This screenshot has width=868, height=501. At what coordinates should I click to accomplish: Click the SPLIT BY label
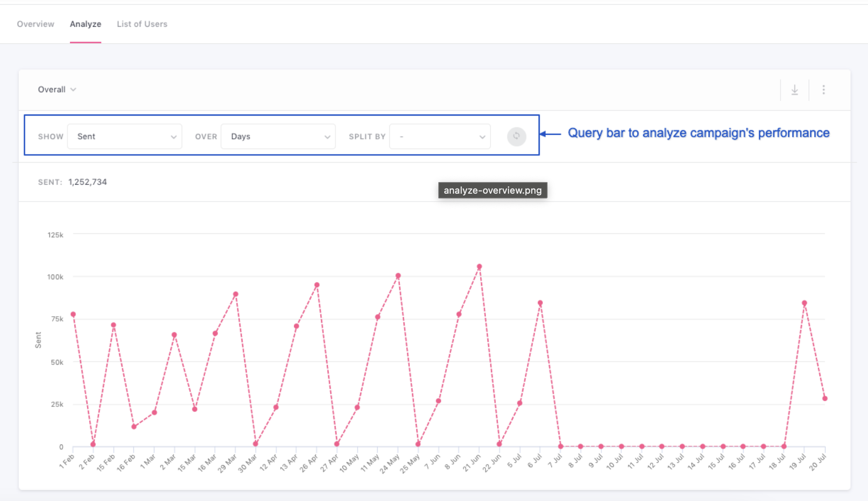click(367, 136)
